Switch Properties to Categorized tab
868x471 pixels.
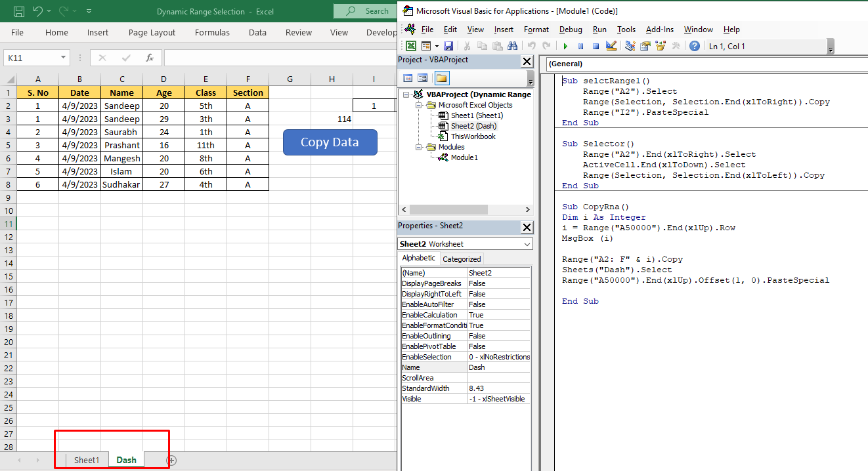tap(462, 259)
